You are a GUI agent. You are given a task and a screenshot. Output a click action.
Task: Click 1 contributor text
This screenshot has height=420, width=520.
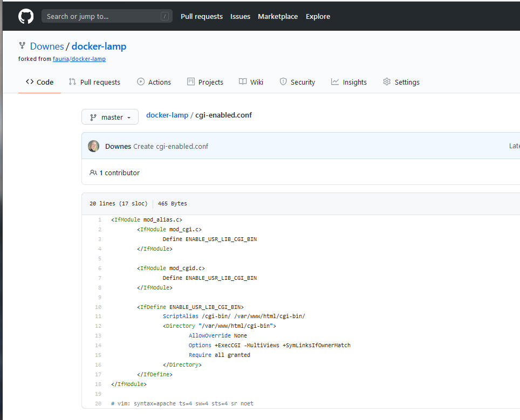119,173
